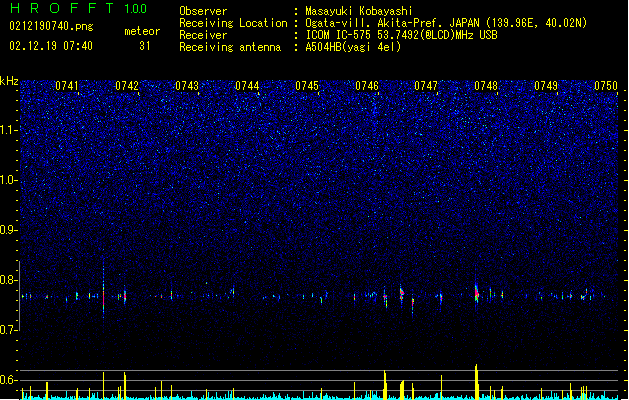Viewport: 629px width, 400px height.
Task: Click the 0.8 kHz frequency label
Action: [9, 280]
